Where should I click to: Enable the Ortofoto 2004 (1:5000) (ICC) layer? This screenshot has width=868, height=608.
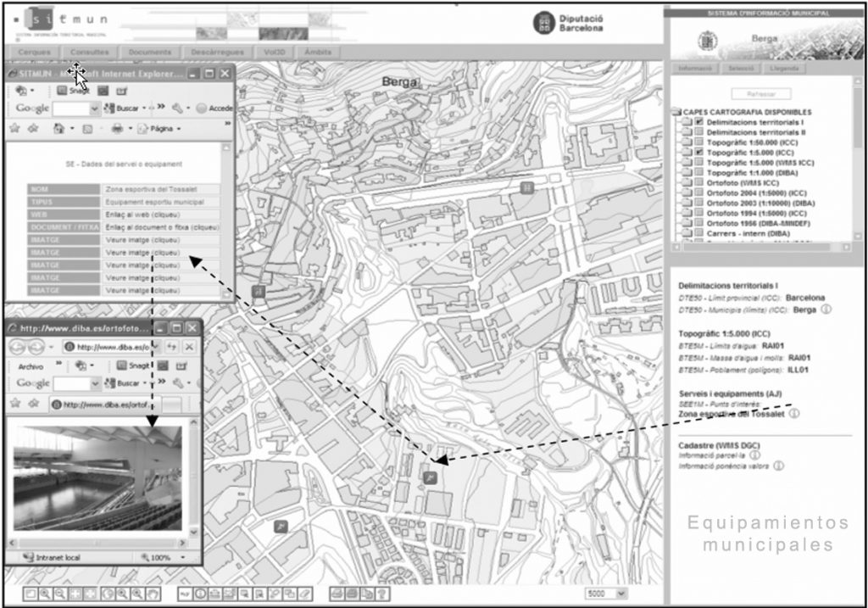699,192
